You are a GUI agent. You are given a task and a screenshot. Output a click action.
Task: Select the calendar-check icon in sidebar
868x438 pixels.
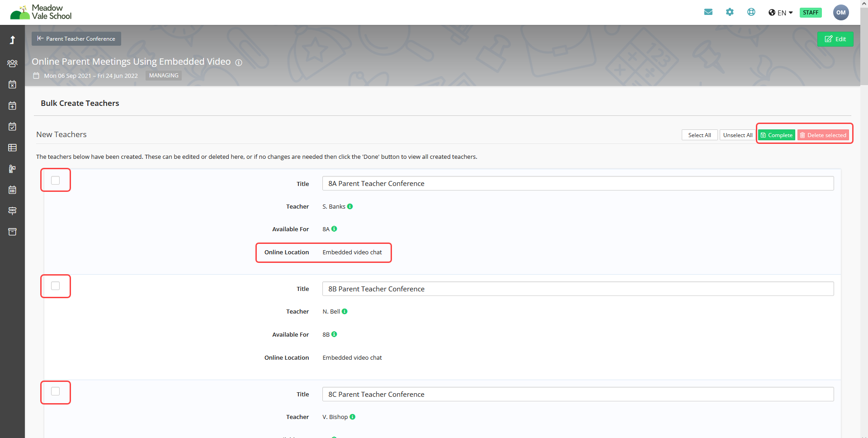(x=12, y=127)
